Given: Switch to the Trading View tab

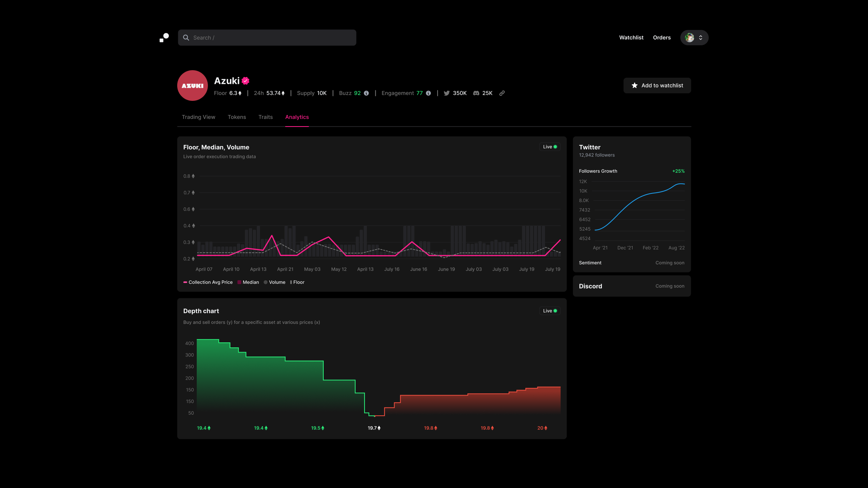Looking at the screenshot, I should [x=198, y=117].
